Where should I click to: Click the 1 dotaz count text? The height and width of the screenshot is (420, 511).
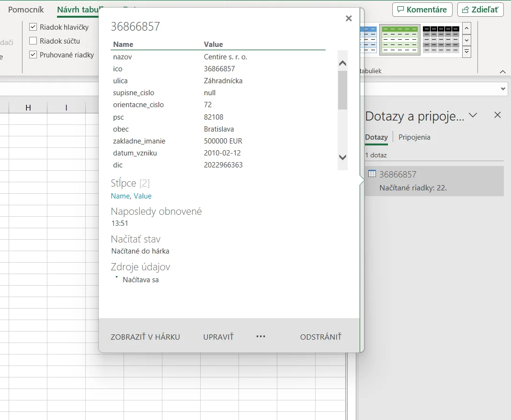coord(376,155)
